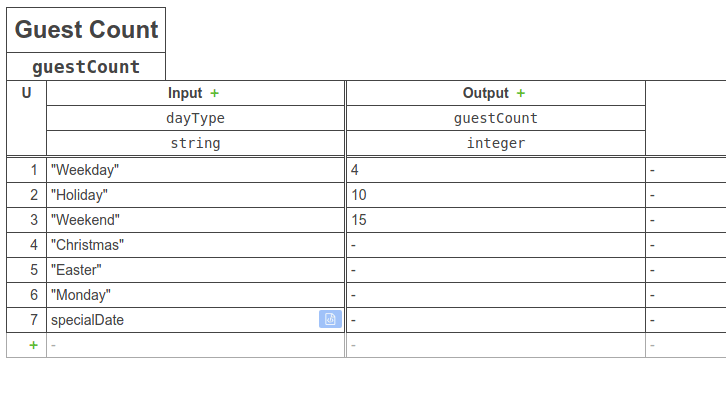Edit the "Holiday" input entry
726x418 pixels.
point(195,195)
